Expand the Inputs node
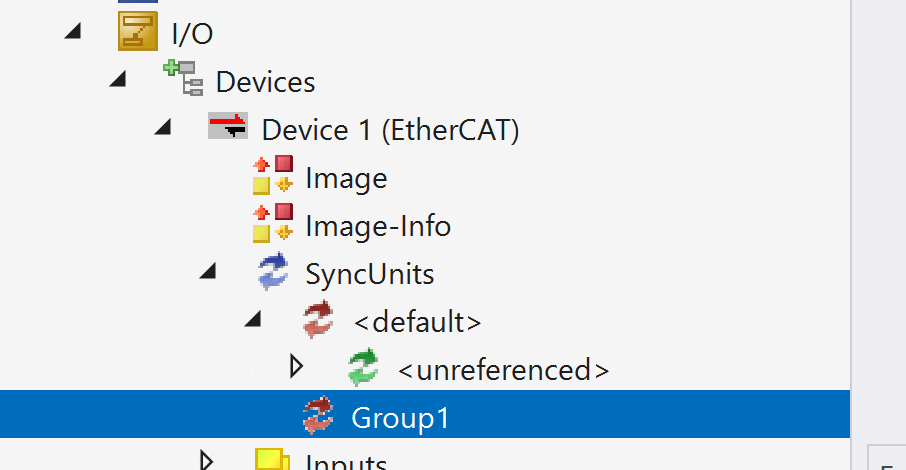The width and height of the screenshot is (906, 470). point(207,460)
